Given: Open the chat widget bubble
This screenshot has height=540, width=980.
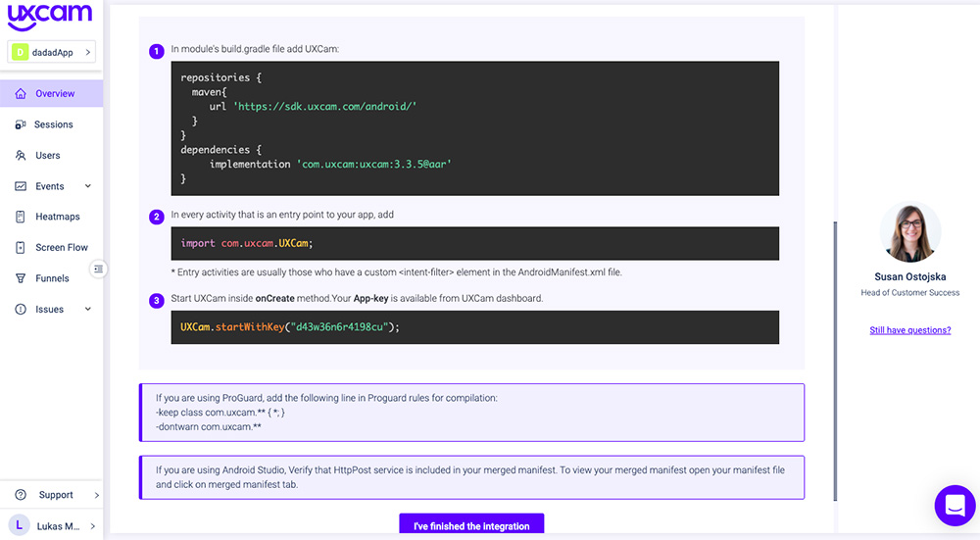Looking at the screenshot, I should 955,505.
